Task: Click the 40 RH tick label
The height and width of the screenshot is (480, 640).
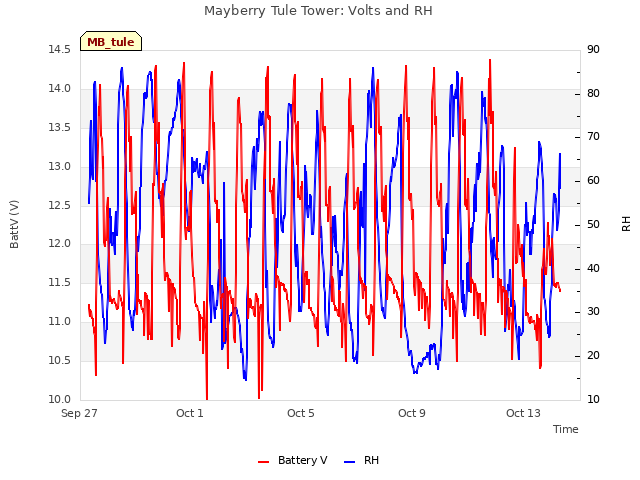Action: [593, 268]
